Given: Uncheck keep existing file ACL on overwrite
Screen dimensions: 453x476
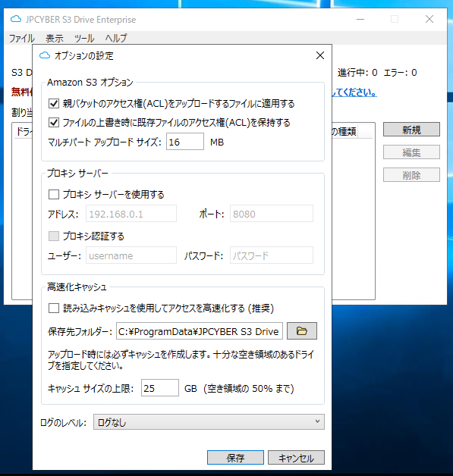Looking at the screenshot, I should click(54, 122).
